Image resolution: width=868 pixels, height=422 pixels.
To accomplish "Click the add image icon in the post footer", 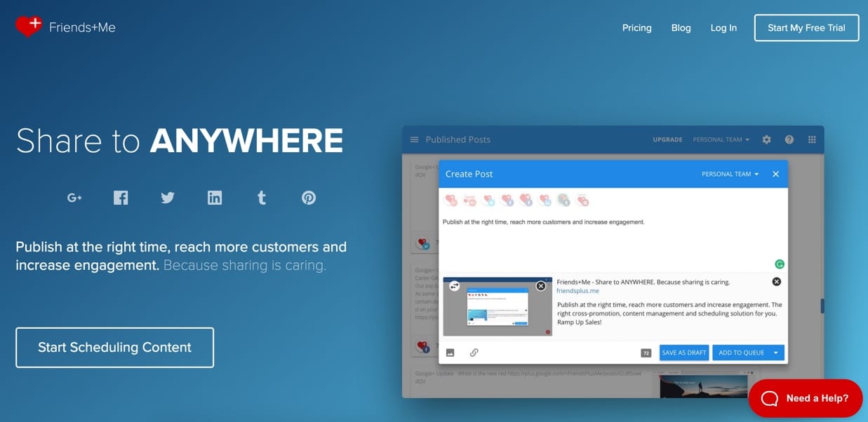I will [x=450, y=353].
